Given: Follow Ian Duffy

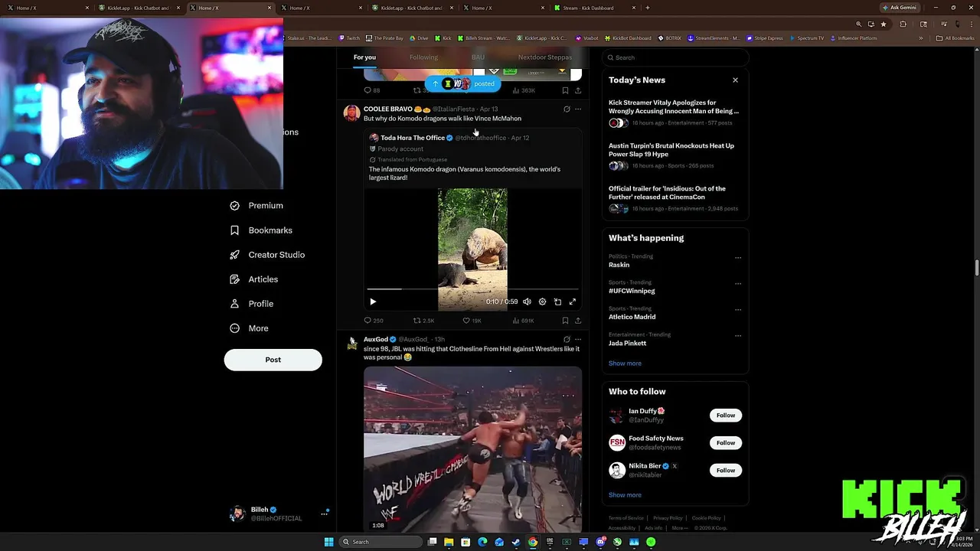Looking at the screenshot, I should [725, 416].
